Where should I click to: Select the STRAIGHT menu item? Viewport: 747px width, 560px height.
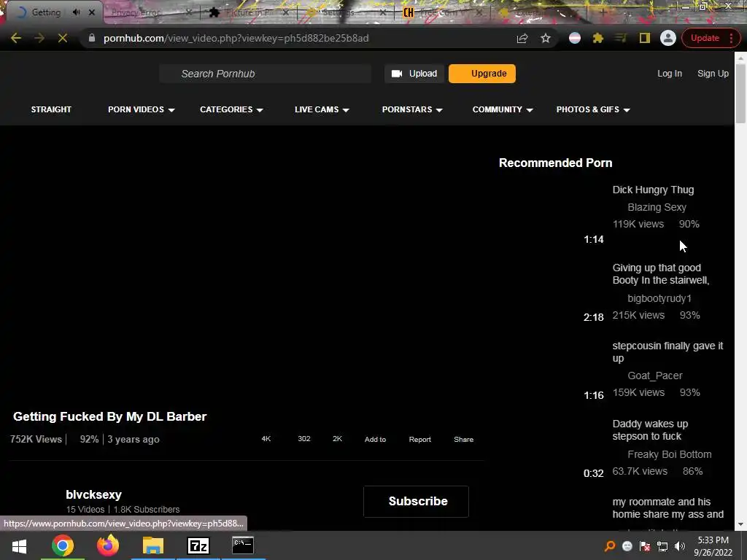pyautogui.click(x=51, y=109)
